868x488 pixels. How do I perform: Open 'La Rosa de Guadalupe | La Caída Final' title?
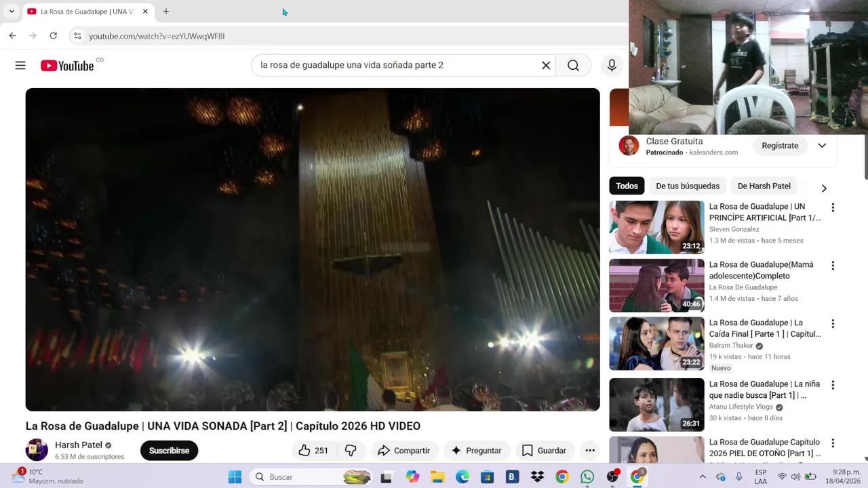[765, 328]
